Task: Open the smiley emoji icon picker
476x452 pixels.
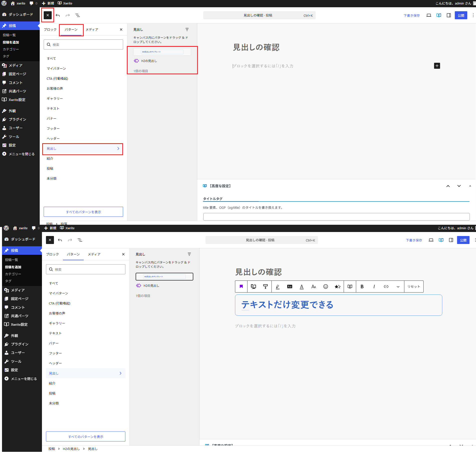Action: (326, 286)
